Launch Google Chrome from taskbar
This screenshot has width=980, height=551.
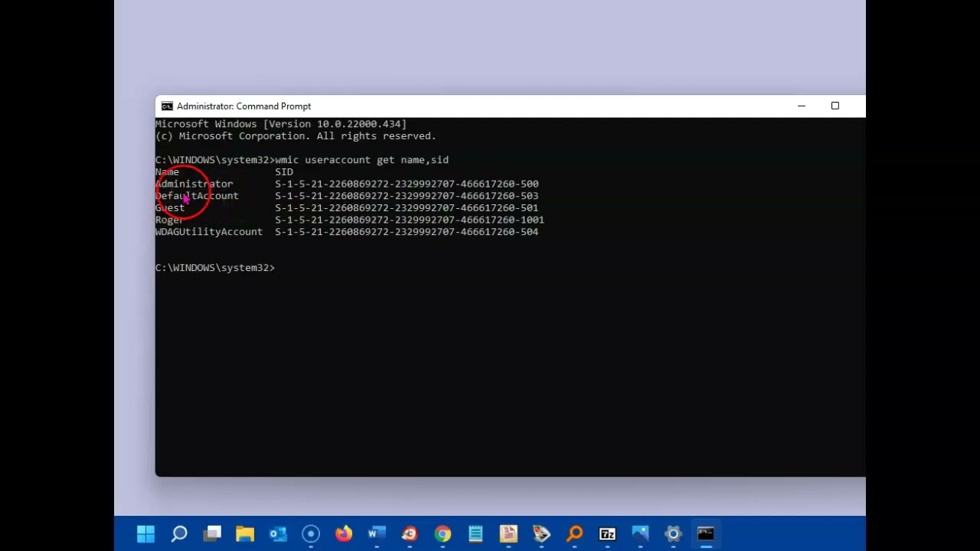pos(443,533)
